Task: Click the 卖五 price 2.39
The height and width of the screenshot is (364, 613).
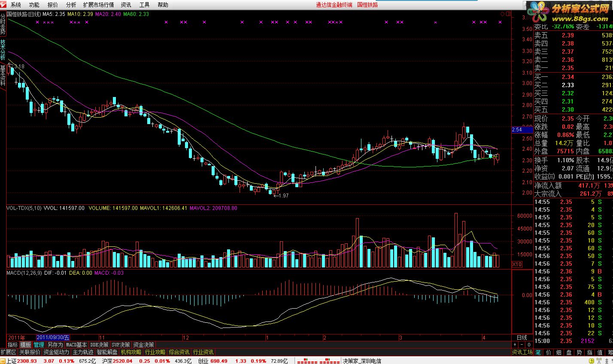Action: coord(568,35)
